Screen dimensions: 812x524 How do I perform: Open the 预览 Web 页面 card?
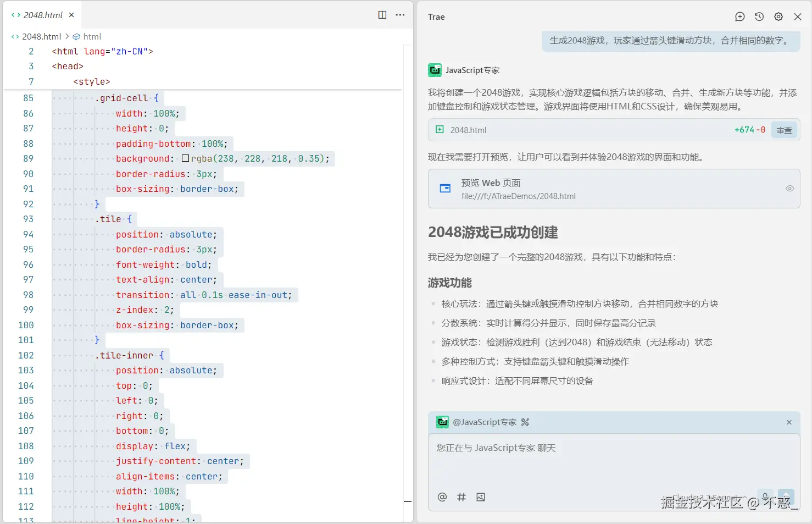tap(614, 189)
